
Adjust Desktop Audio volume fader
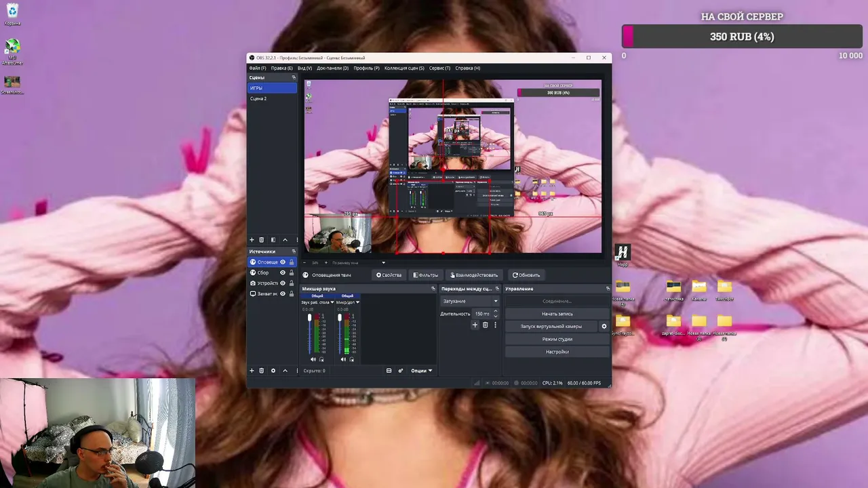click(310, 318)
